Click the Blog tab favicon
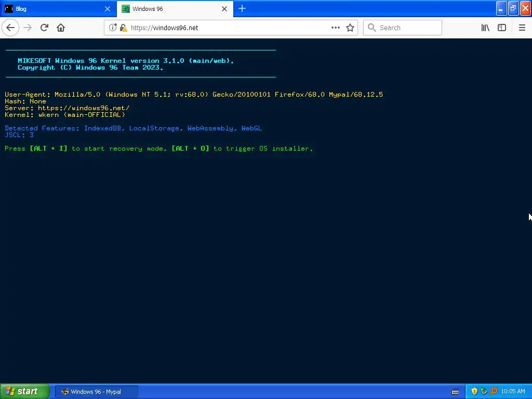The width and height of the screenshot is (532, 399). click(9, 9)
